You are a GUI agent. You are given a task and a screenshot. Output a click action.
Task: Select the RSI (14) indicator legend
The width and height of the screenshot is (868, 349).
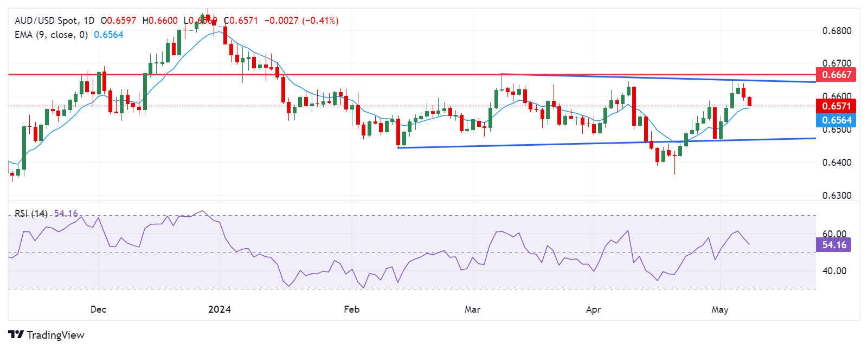pyautogui.click(x=31, y=214)
